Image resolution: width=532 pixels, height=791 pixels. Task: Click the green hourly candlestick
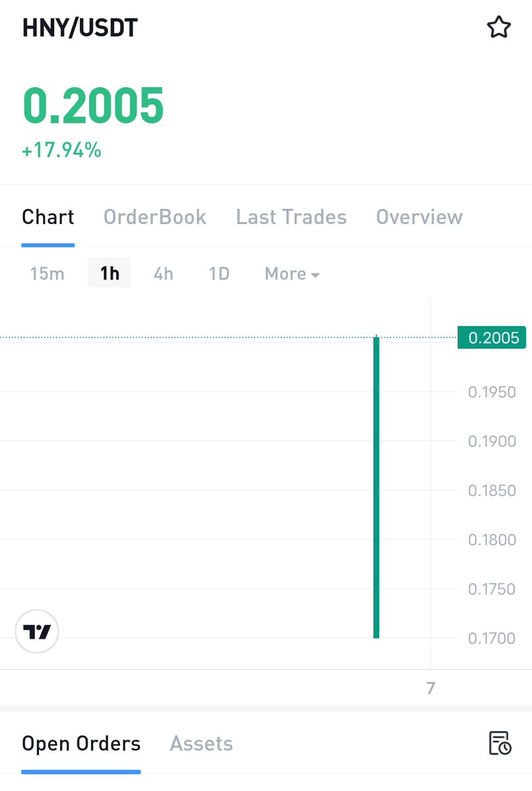tap(376, 487)
